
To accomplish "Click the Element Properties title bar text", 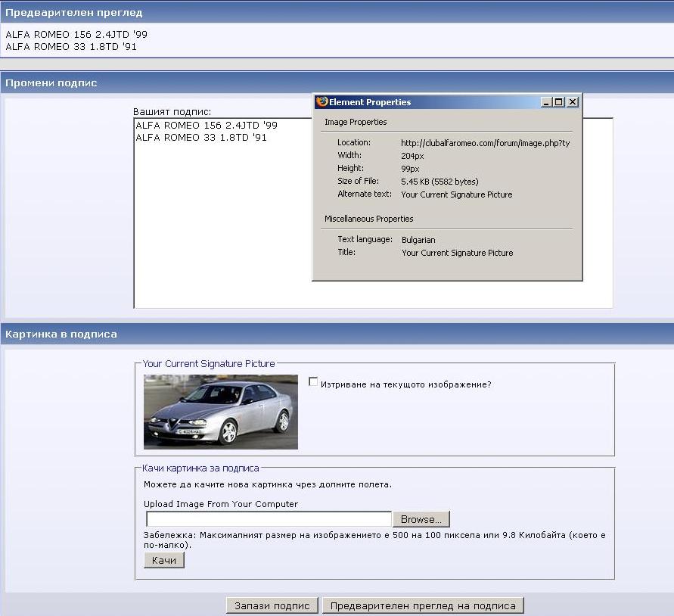I will click(x=370, y=102).
